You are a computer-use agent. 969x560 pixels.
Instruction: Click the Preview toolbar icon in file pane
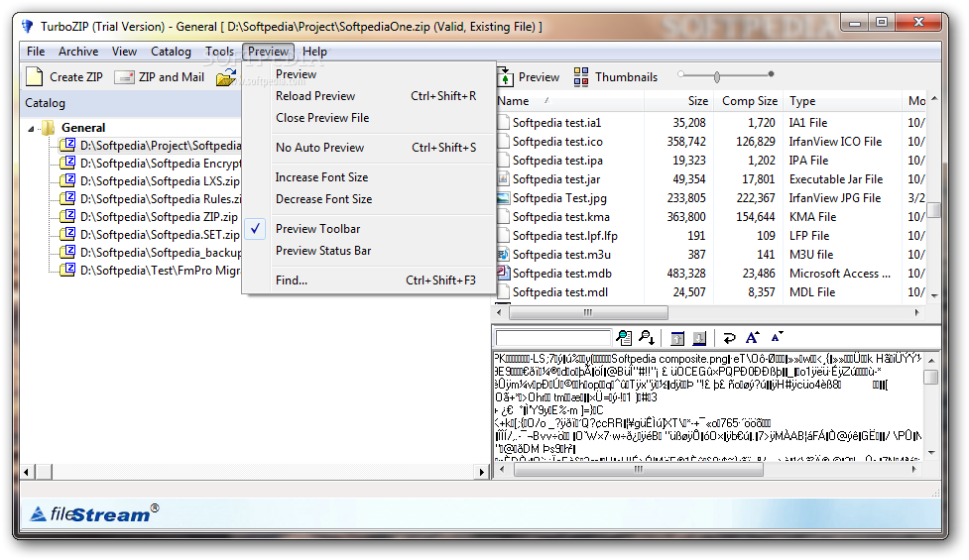point(505,77)
